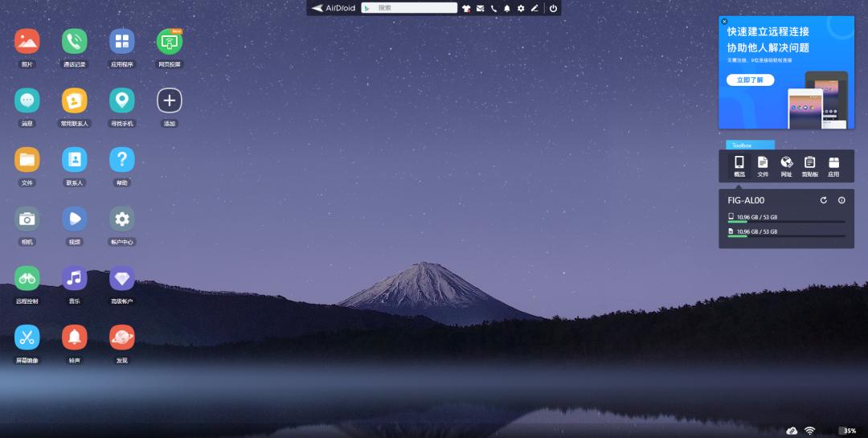Open Find Phone (寻找手机) icon
Image resolution: width=868 pixels, height=438 pixels.
122,100
